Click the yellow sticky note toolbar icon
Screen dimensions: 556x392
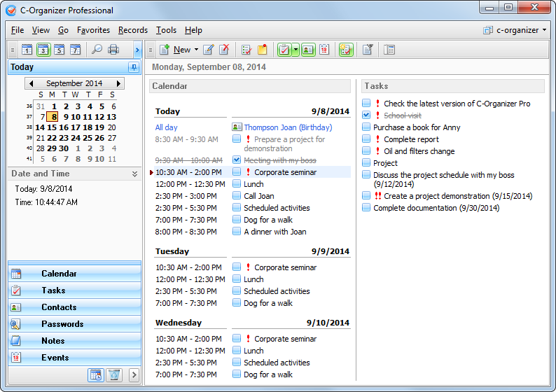click(263, 50)
